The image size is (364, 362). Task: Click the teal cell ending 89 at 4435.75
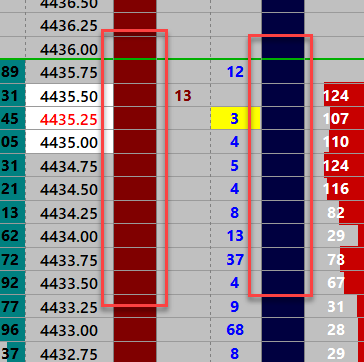click(x=13, y=72)
